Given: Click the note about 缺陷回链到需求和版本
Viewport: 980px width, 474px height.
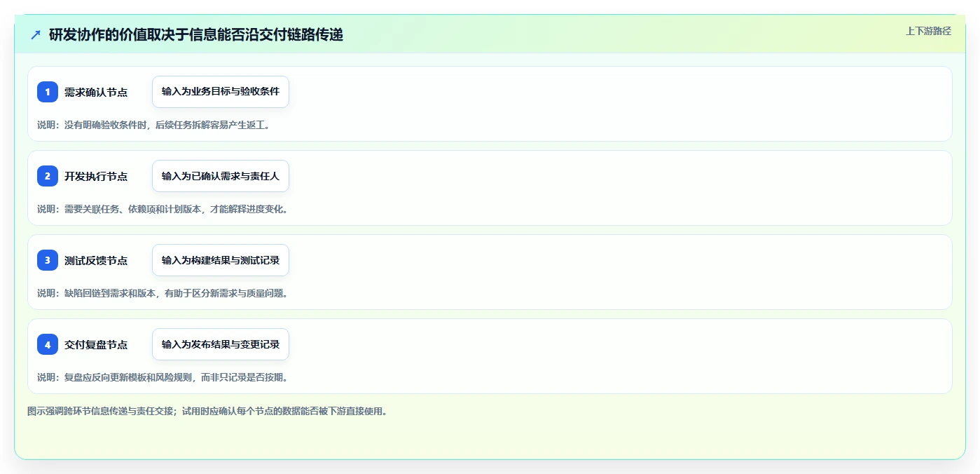Looking at the screenshot, I should click(163, 293).
